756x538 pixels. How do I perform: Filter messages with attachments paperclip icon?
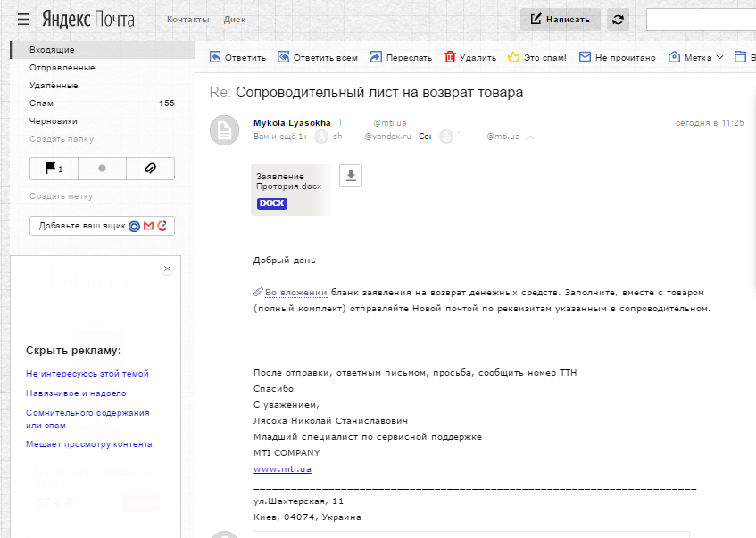click(150, 168)
